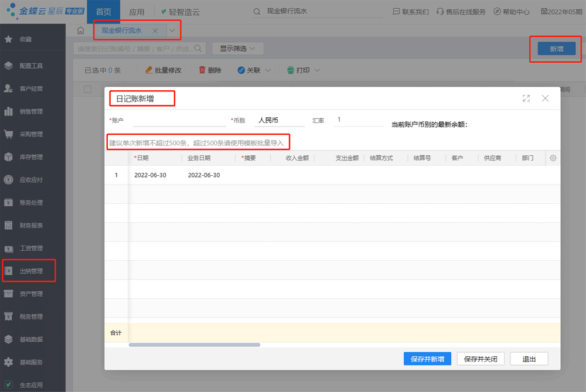
Task: Click 保存并新增 button
Action: pos(427,359)
